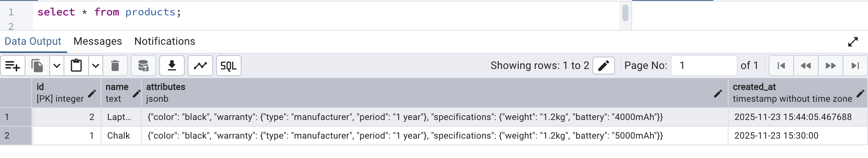Open the Notifications tab

[164, 41]
